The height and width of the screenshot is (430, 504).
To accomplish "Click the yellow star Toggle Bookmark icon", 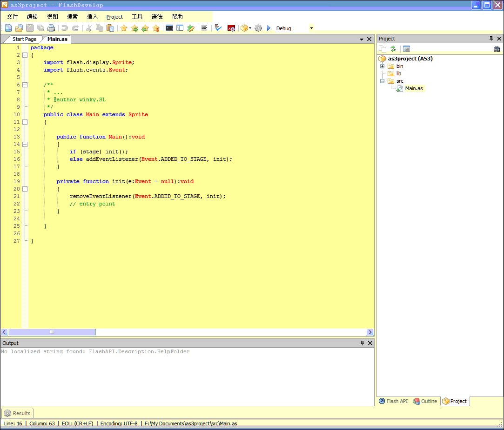I will pos(124,28).
